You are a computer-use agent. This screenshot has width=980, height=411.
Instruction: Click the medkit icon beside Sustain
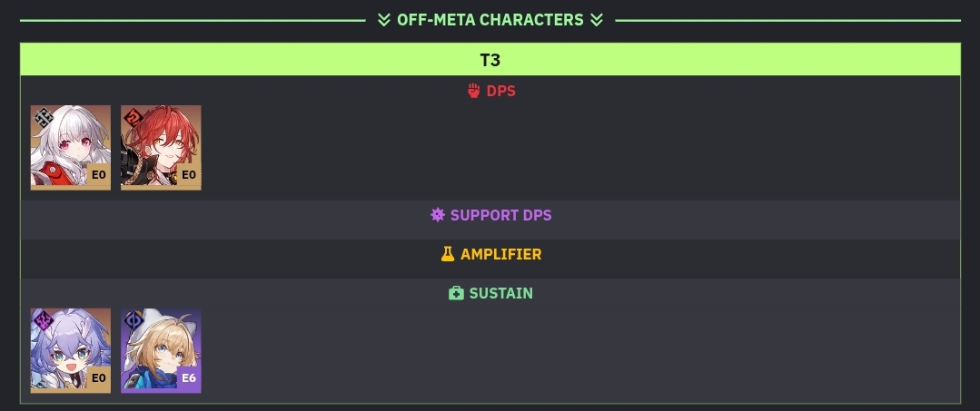(x=456, y=293)
